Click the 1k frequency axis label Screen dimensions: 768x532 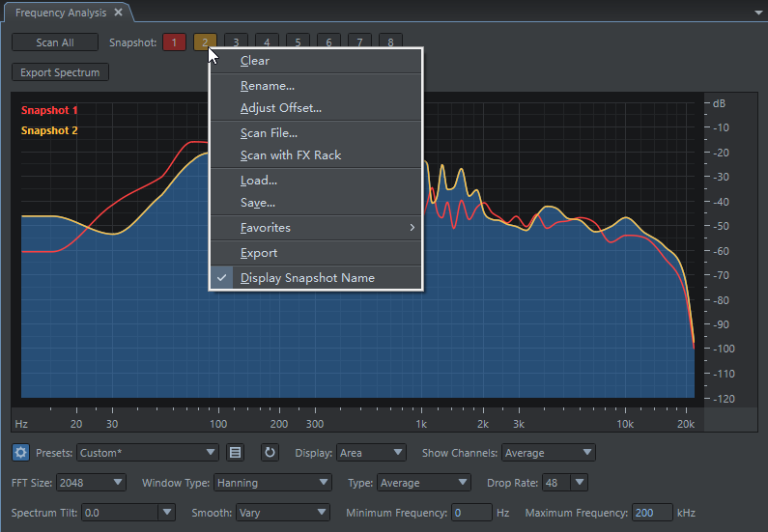tap(421, 424)
